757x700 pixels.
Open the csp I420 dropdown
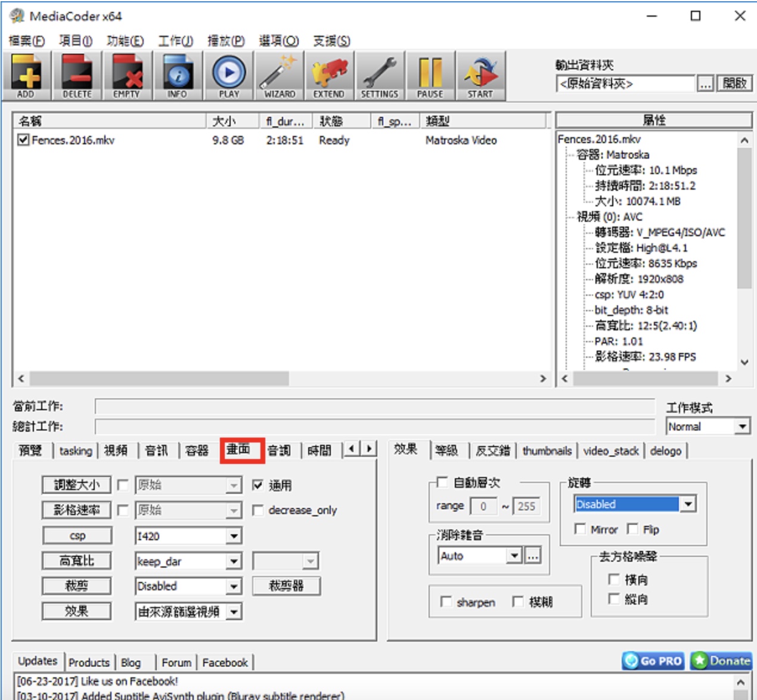[188, 536]
